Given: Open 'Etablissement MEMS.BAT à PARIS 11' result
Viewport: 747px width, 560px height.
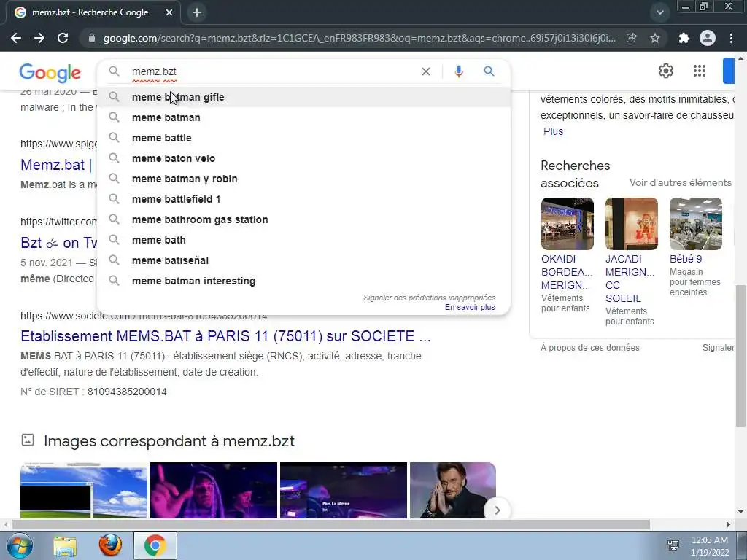Looking at the screenshot, I should click(x=225, y=336).
